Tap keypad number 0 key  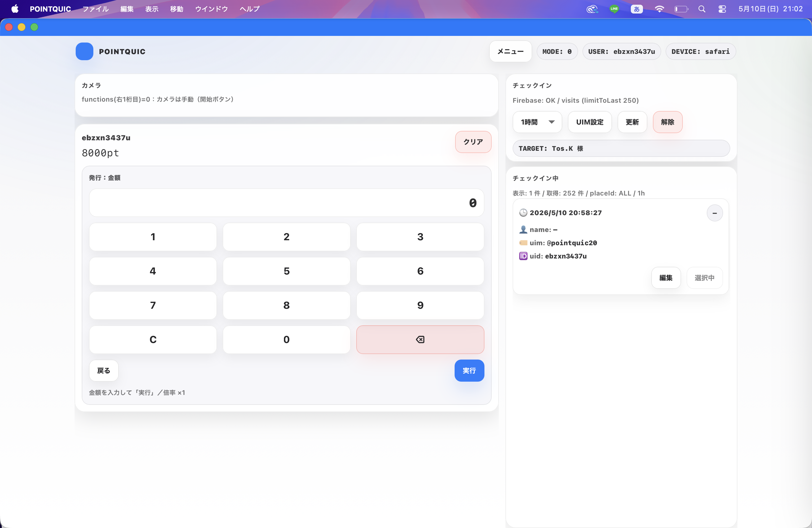click(x=287, y=339)
